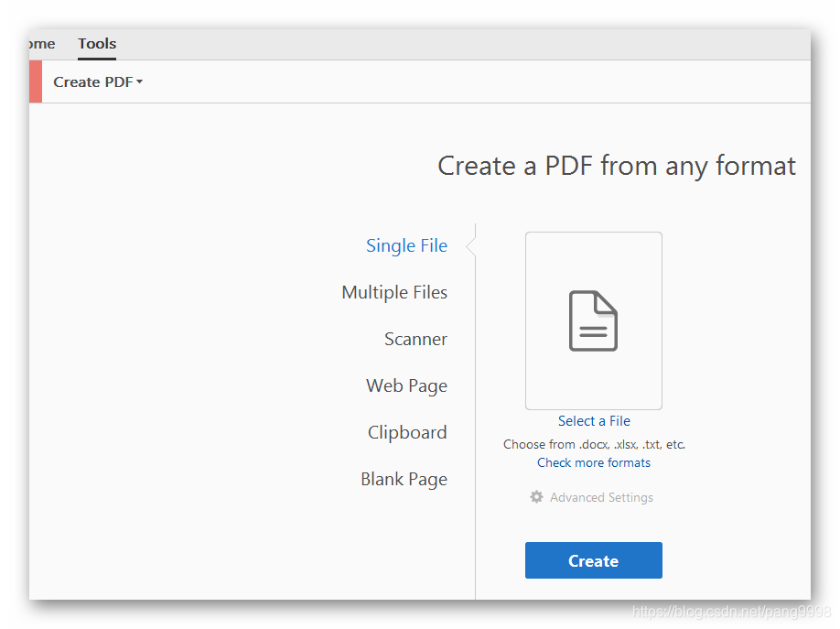840x629 pixels.
Task: Click the Create PDF toolbar label
Action: [x=92, y=81]
